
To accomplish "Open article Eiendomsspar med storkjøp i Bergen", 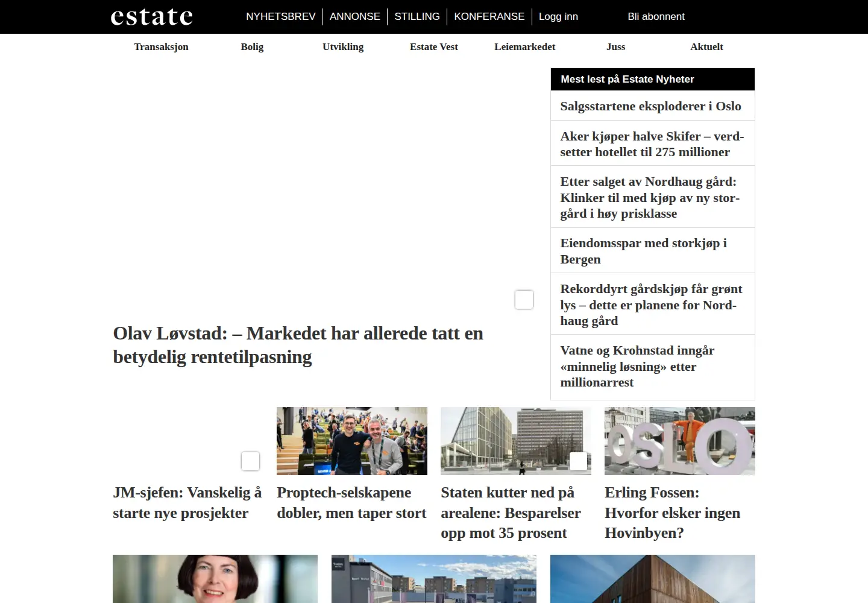I will tap(643, 251).
